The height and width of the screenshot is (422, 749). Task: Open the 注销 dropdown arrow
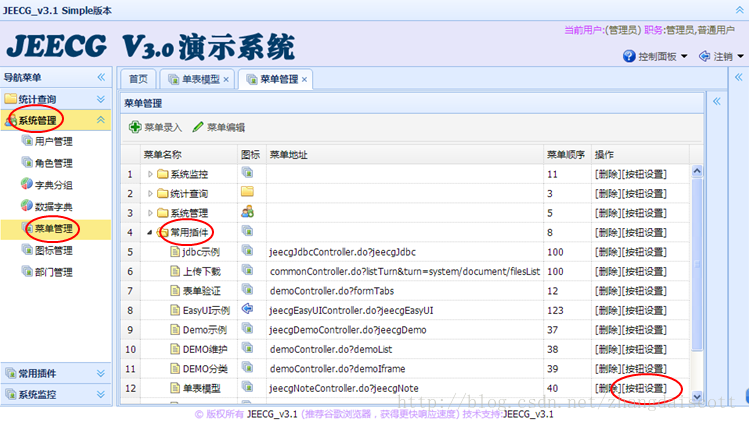click(740, 56)
